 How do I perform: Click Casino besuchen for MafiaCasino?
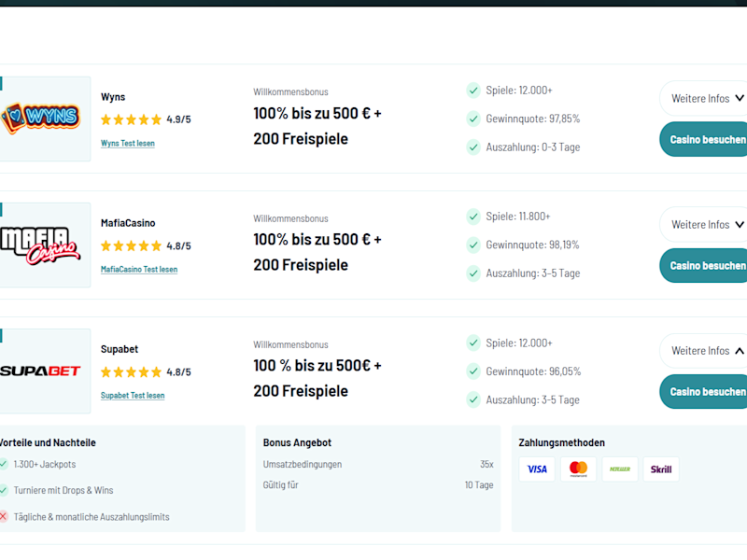[704, 266]
